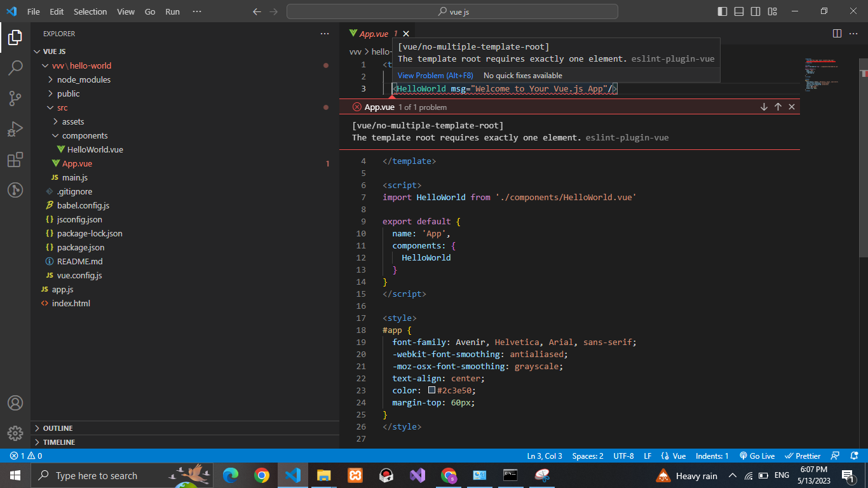Click the split editor right icon
Viewport: 868px width, 488px height.
tap(837, 34)
